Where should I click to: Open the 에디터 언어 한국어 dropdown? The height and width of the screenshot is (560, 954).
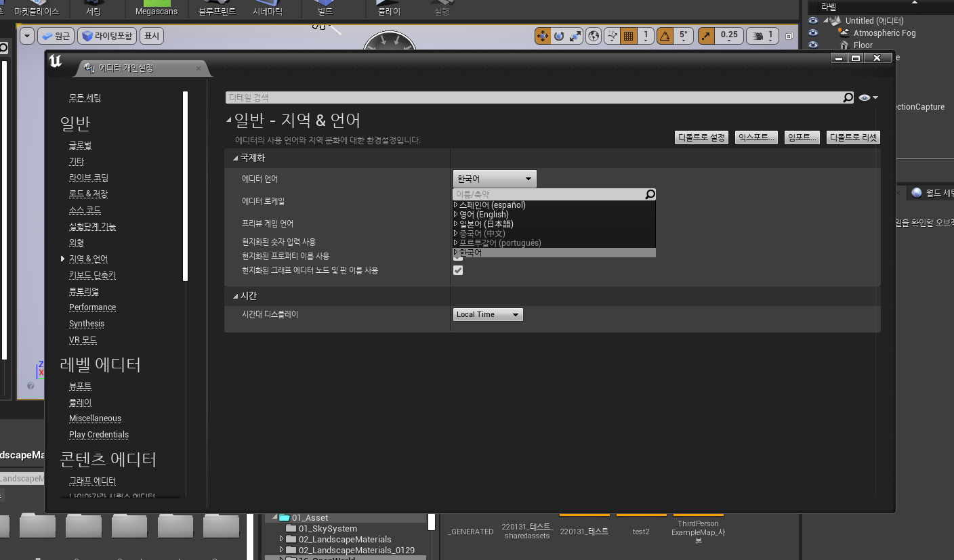[495, 179]
